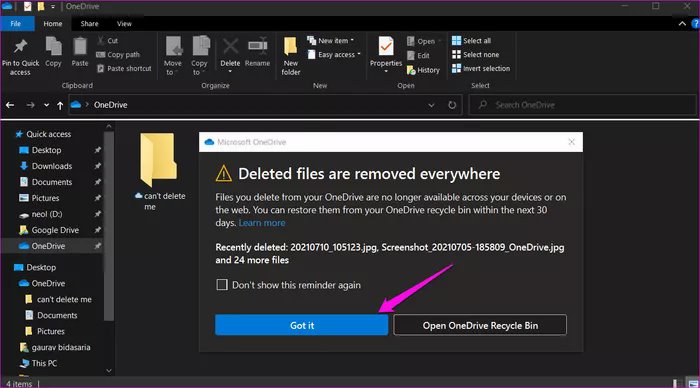
Task: Open Easy access dropdown
Action: [x=334, y=54]
